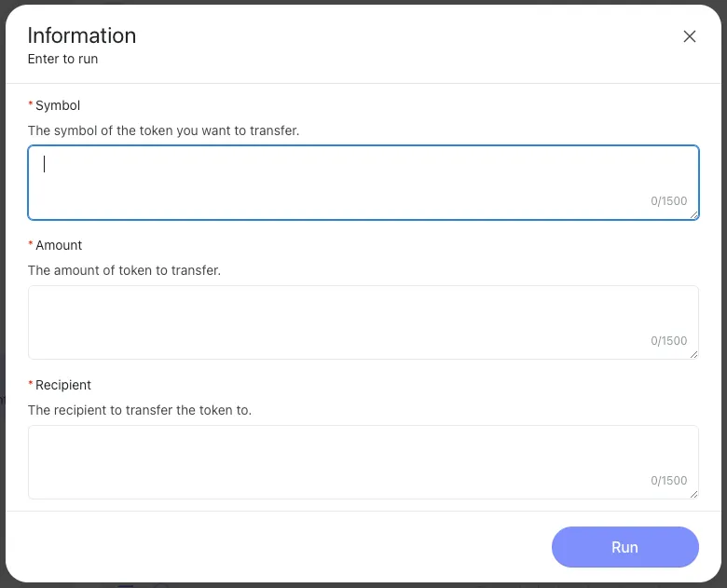Click the red asterisk beside Symbol
This screenshot has height=588, width=727.
click(31, 105)
